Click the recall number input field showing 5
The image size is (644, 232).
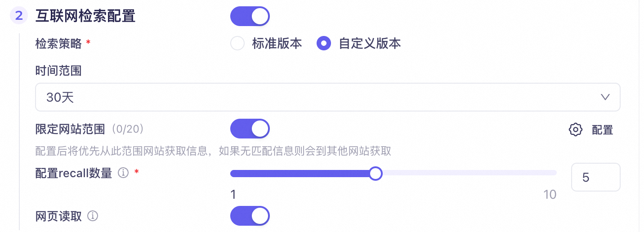point(595,177)
